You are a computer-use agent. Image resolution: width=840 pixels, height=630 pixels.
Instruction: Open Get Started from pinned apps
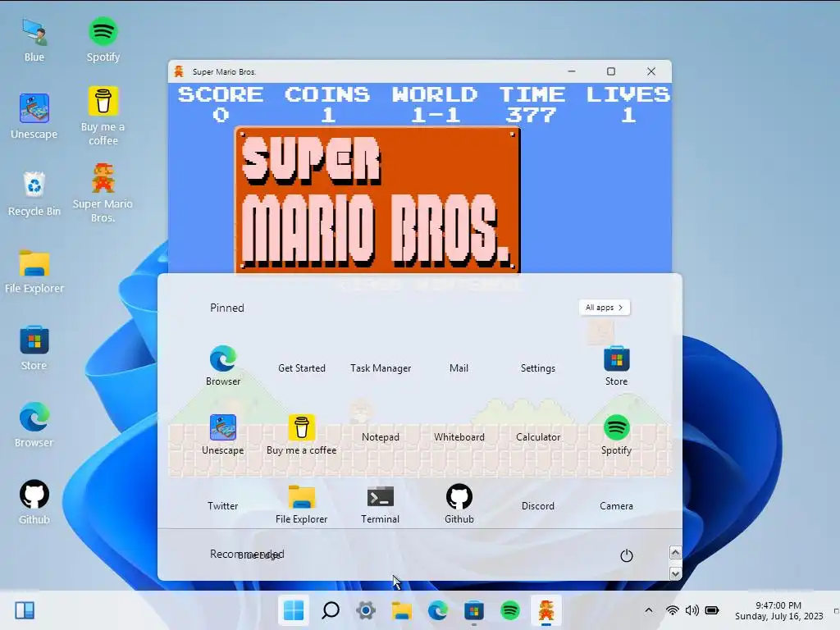tap(302, 368)
